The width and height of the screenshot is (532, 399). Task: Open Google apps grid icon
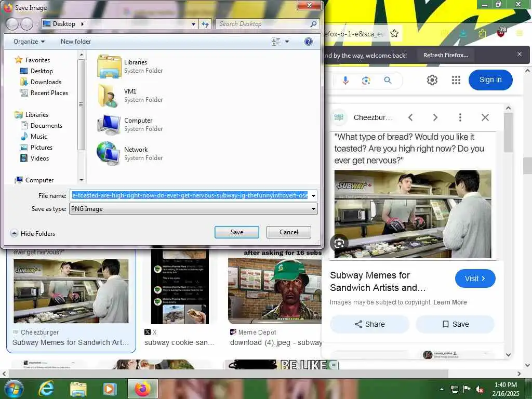(x=456, y=80)
